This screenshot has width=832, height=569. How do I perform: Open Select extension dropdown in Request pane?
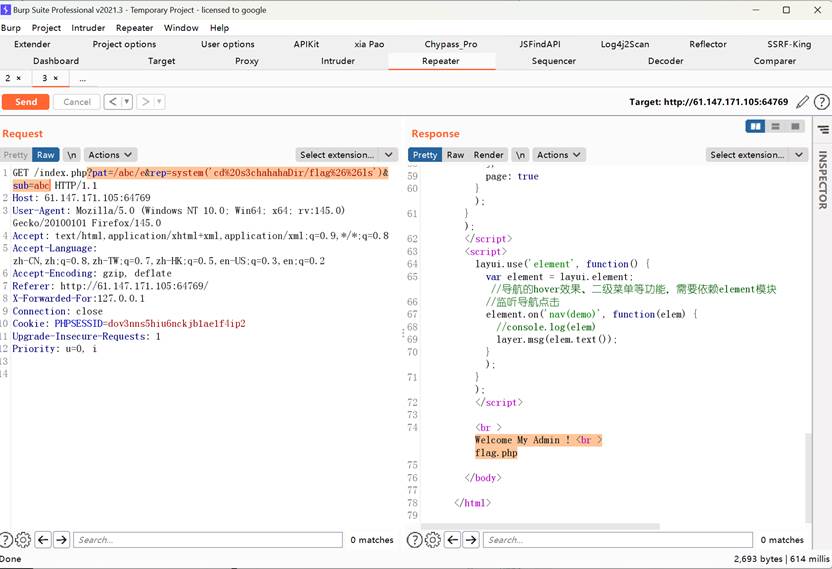346,155
